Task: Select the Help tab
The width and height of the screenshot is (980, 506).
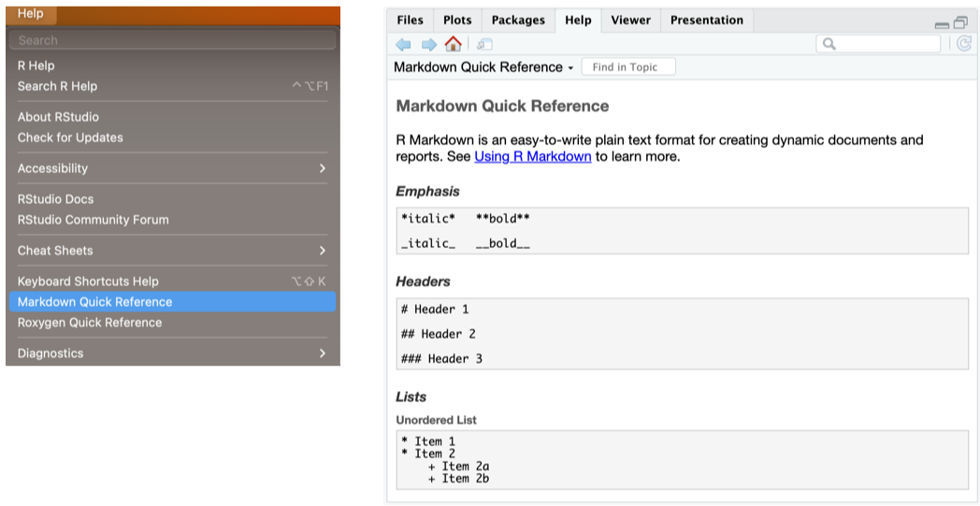Action: (x=578, y=20)
